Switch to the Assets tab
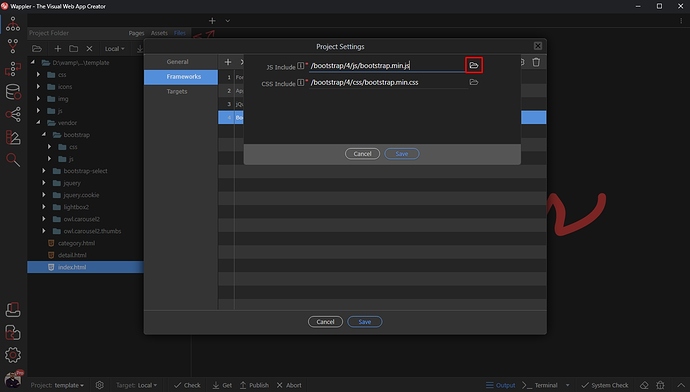The image size is (690, 392). click(x=159, y=33)
